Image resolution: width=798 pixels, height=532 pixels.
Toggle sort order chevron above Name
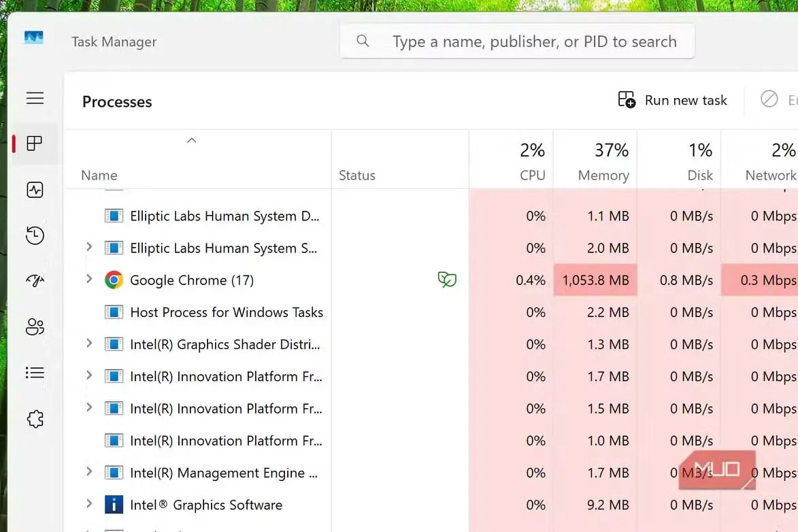[191, 141]
